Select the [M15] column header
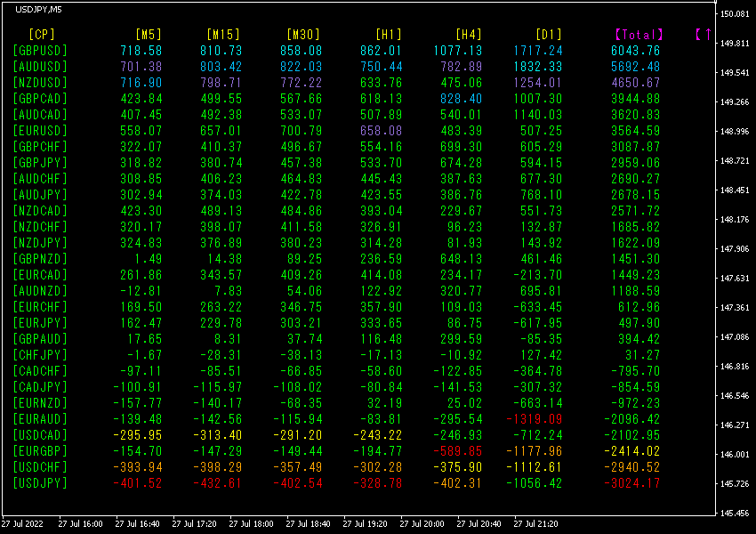756x534 pixels. [223, 34]
